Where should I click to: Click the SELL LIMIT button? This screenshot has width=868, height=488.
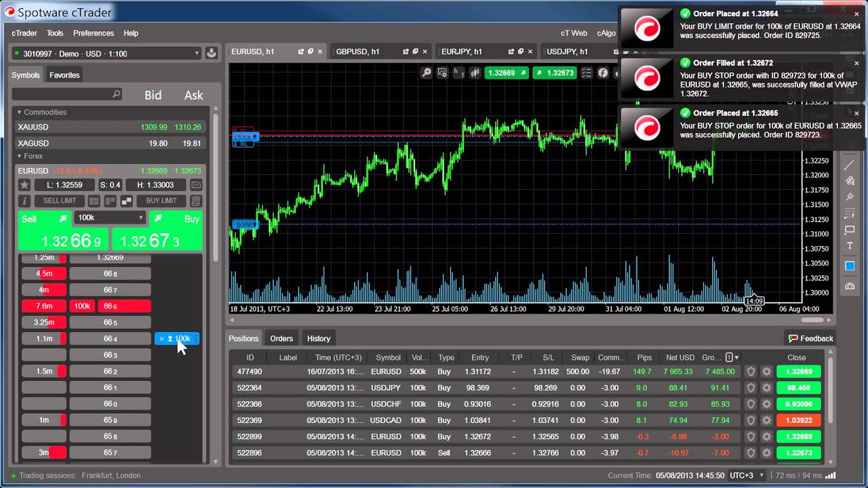point(60,201)
